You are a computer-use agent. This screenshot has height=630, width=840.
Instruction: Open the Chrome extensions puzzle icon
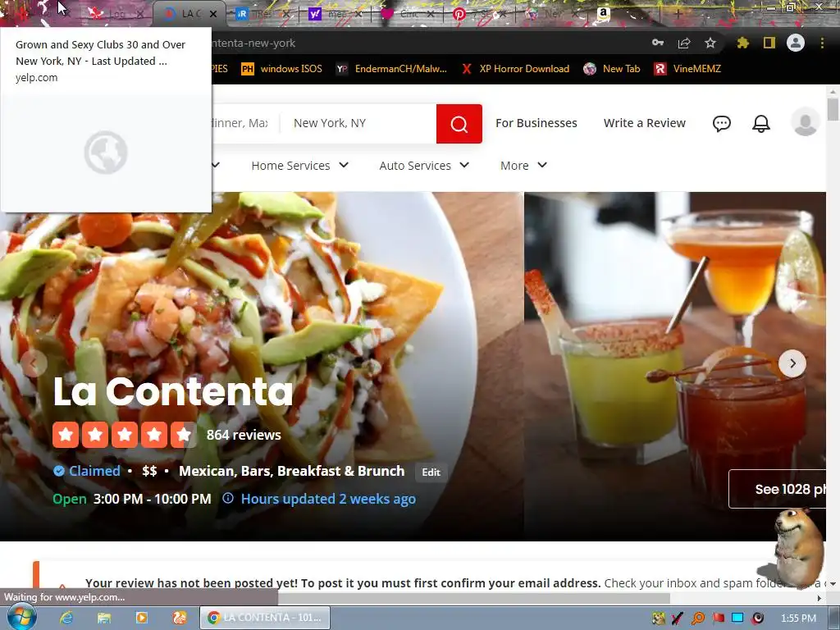[x=743, y=43]
